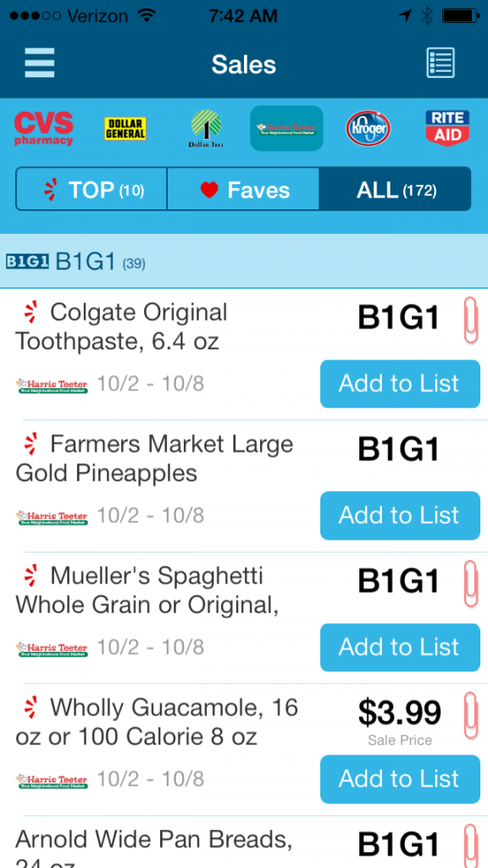
Task: Add Colgate Original Toothpaste to list
Action: point(400,384)
